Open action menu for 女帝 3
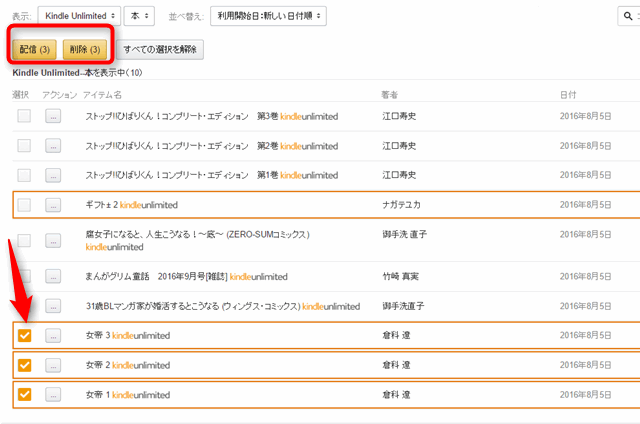Screen dimensions: 640x424 53,336
